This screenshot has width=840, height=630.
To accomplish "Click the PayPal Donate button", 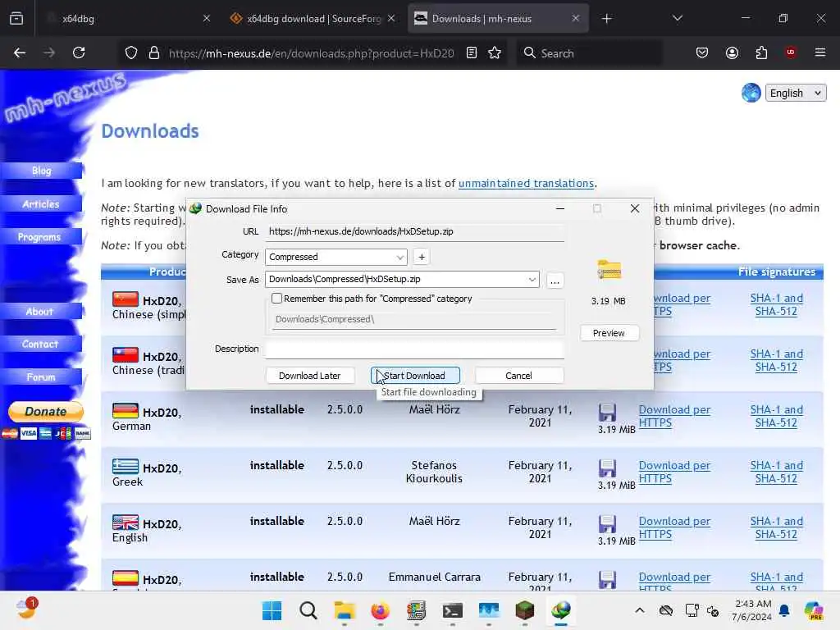I will (x=46, y=412).
